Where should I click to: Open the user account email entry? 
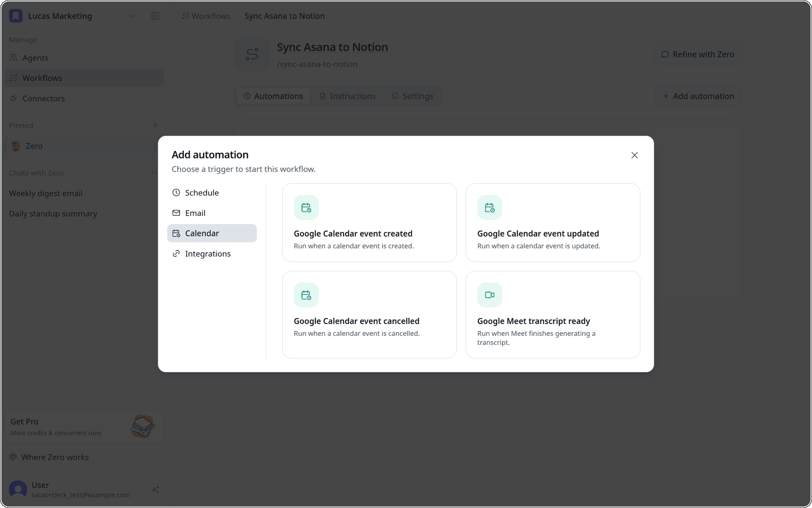pyautogui.click(x=81, y=495)
